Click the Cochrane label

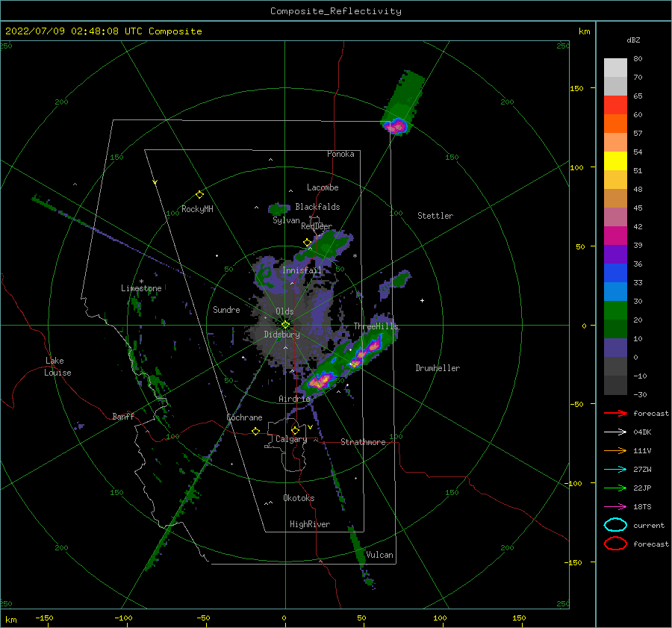[x=244, y=417]
